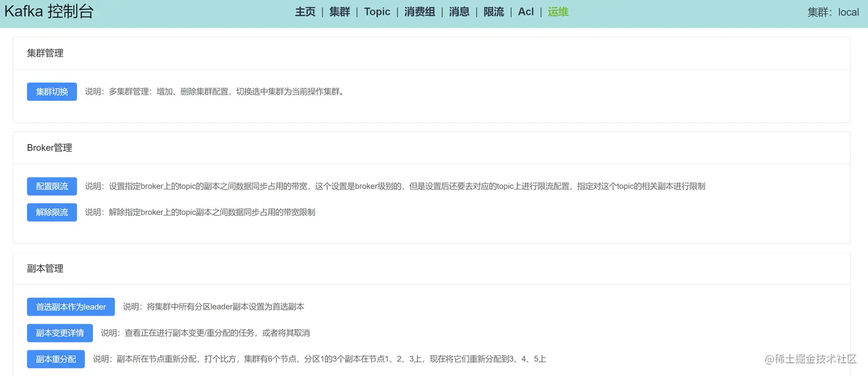Click the 副本重分配 button
Viewport: 868px width, 376px height.
point(56,359)
